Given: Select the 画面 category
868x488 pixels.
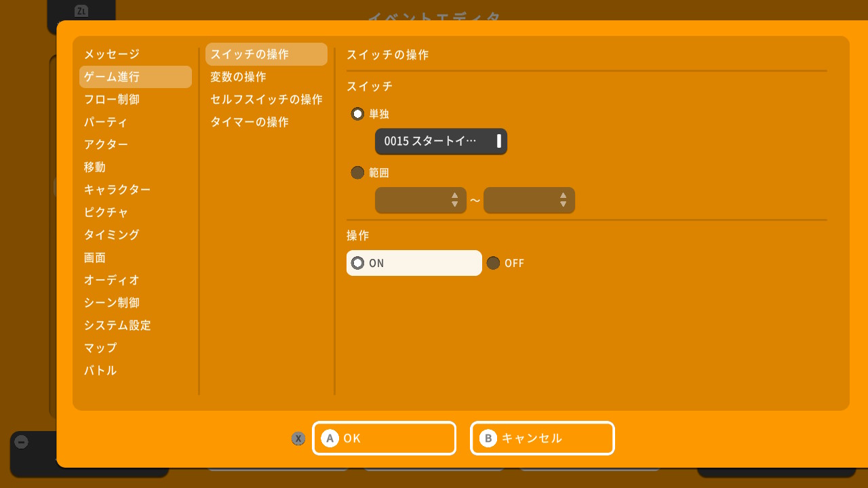Looking at the screenshot, I should [136, 258].
